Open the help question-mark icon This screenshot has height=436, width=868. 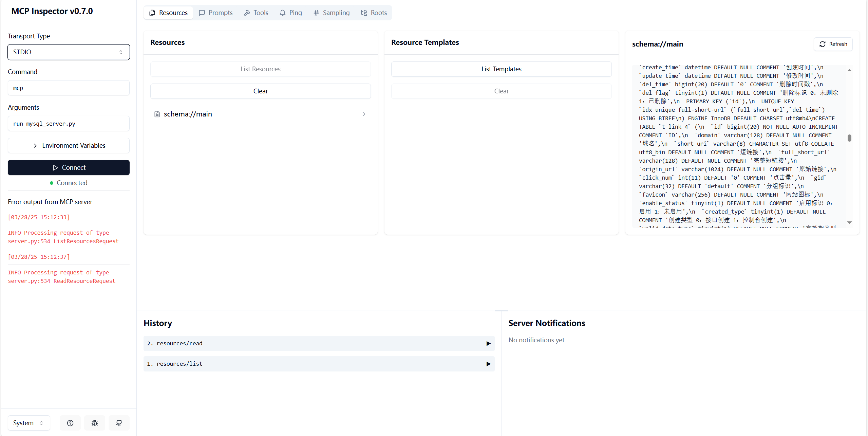point(70,423)
